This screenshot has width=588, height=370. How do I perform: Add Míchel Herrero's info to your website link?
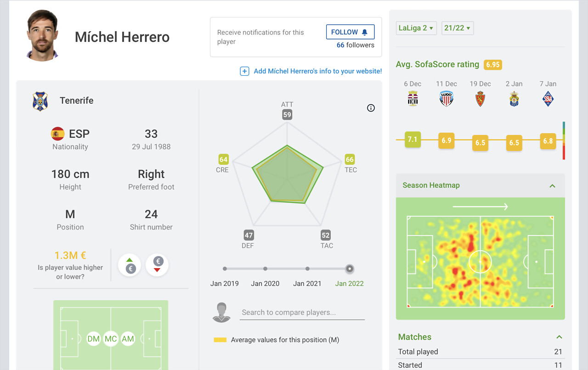point(318,71)
